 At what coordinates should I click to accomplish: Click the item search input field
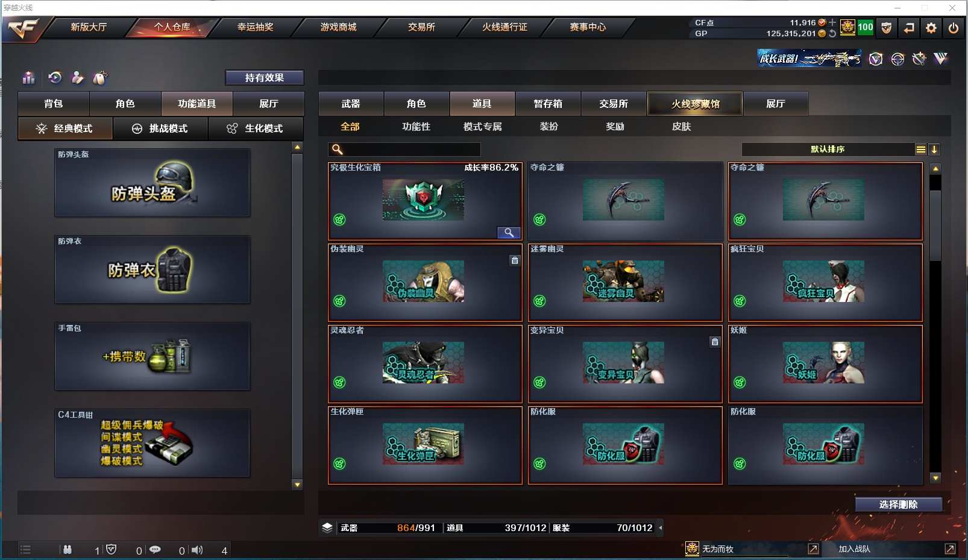tap(404, 149)
